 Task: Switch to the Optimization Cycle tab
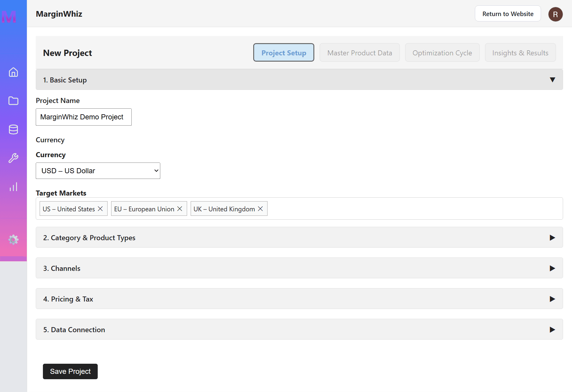[442, 53]
